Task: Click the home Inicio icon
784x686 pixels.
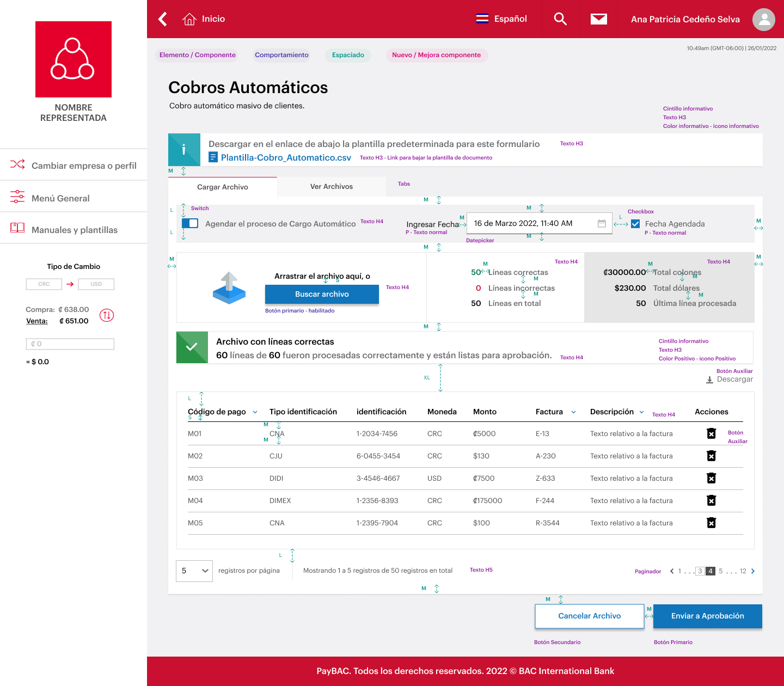Action: click(189, 18)
